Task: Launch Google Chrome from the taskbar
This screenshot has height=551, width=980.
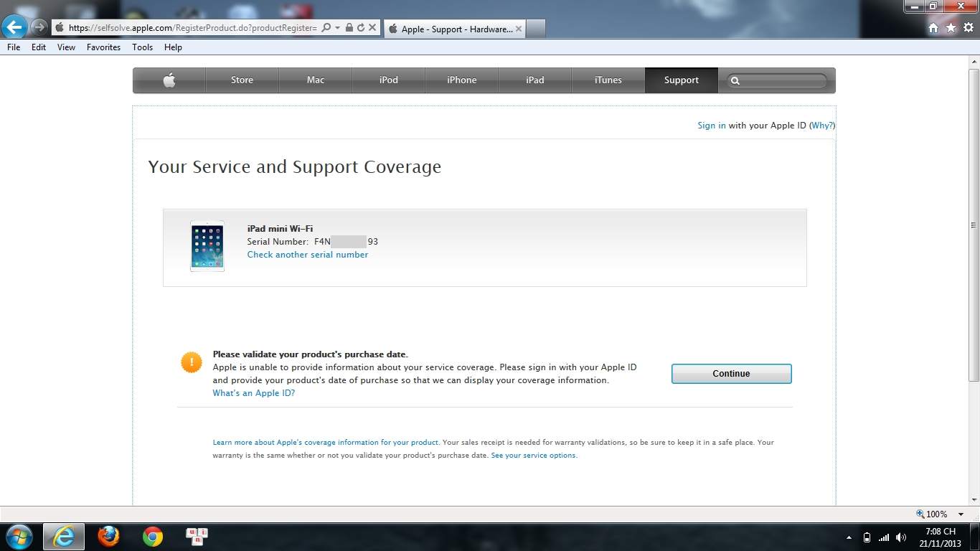Action: tap(152, 537)
